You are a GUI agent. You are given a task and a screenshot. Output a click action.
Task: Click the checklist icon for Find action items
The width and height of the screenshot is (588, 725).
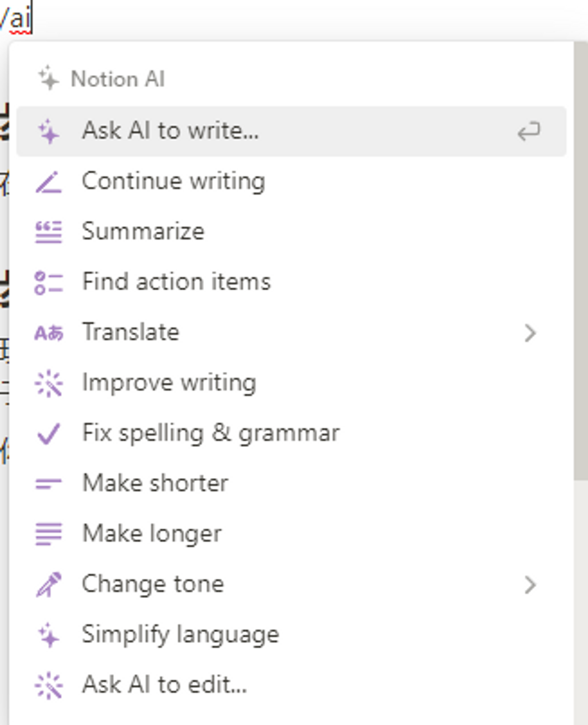point(49,283)
